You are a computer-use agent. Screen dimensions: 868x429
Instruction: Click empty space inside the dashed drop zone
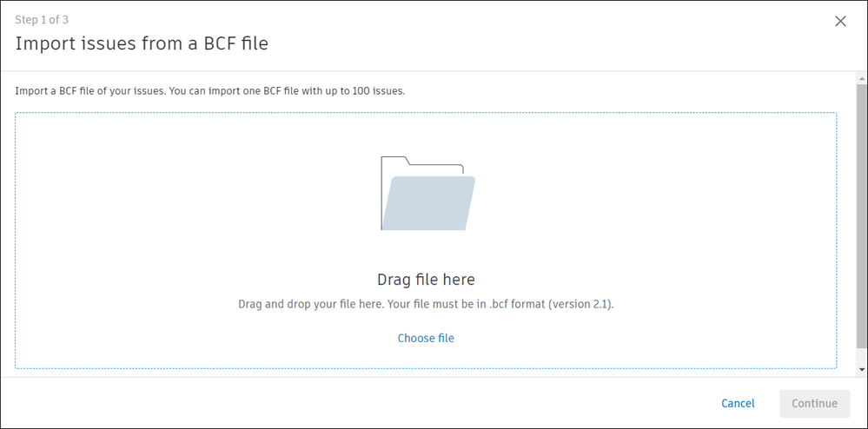[174, 234]
